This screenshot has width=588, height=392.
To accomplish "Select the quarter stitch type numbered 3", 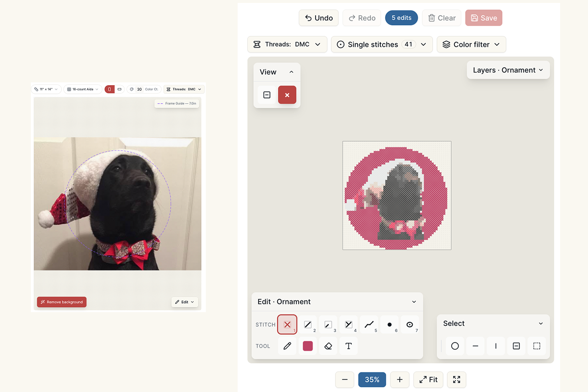I will point(328,324).
